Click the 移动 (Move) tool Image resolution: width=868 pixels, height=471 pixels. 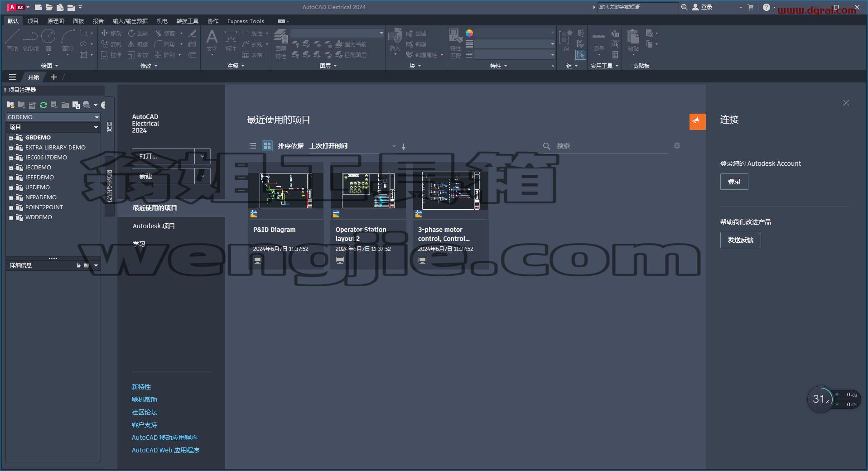tap(111, 33)
